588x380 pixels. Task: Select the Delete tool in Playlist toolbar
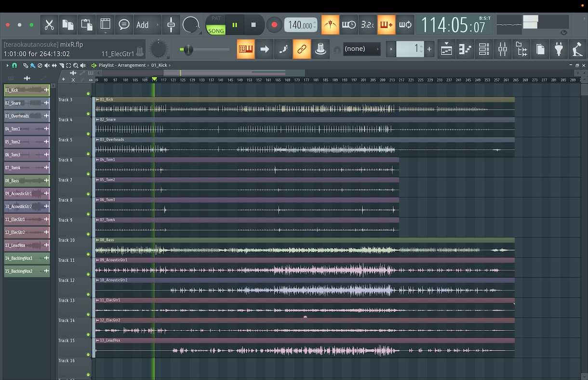[x=40, y=65]
